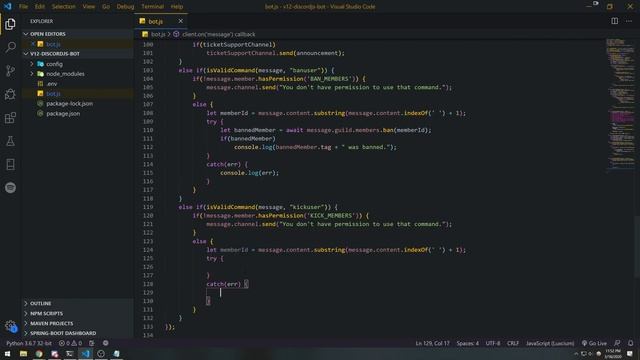640x360 pixels.
Task: Open the Explorer view in activity bar
Action: [x=10, y=24]
